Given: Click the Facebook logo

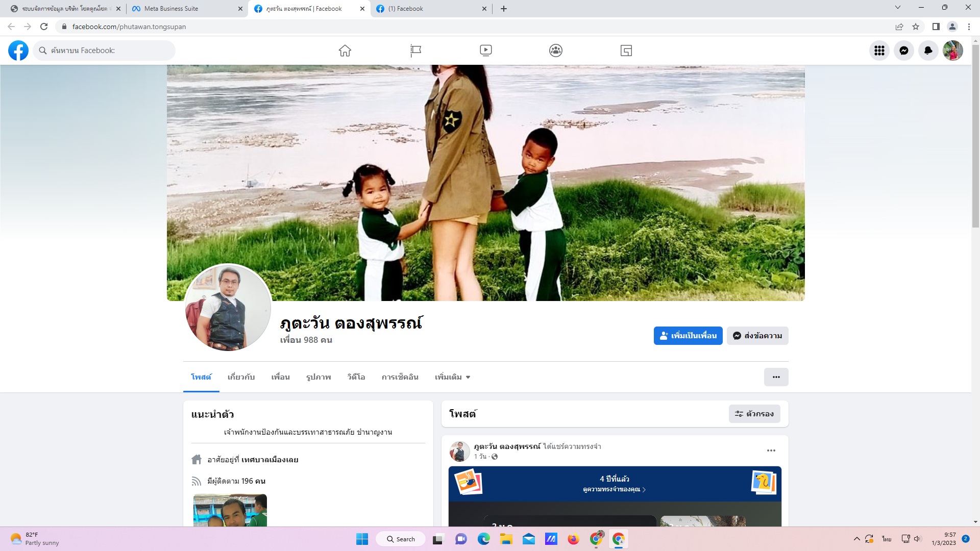Looking at the screenshot, I should point(18,51).
